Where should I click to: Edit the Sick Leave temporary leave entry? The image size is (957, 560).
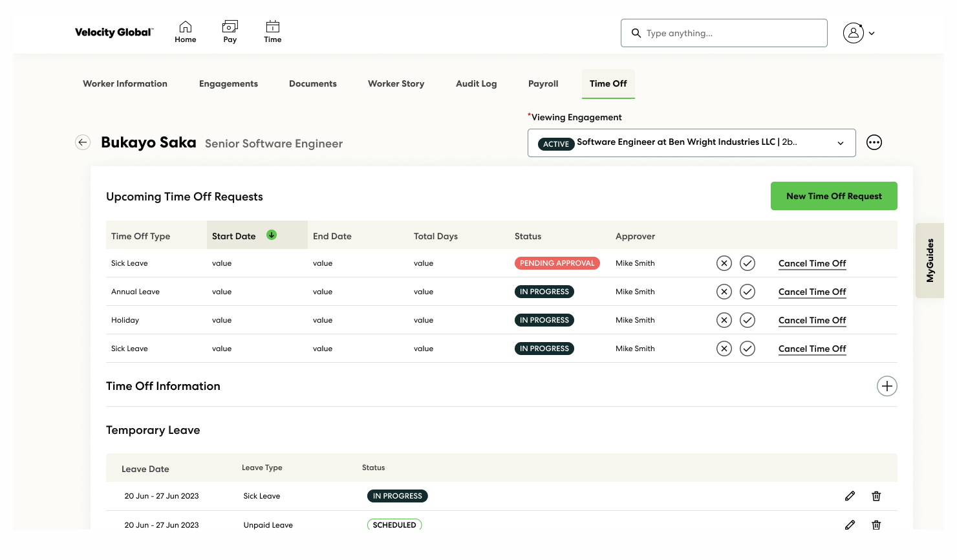[850, 496]
